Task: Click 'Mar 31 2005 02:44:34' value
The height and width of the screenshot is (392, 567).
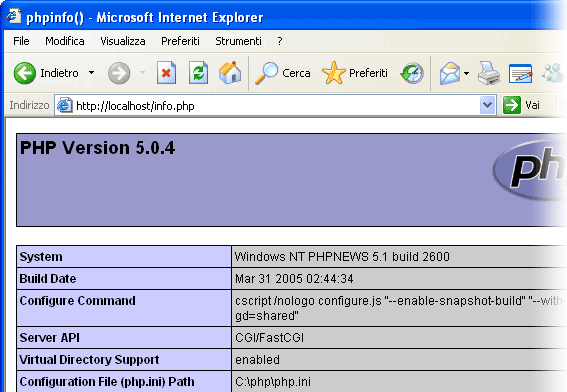Action: point(294,279)
